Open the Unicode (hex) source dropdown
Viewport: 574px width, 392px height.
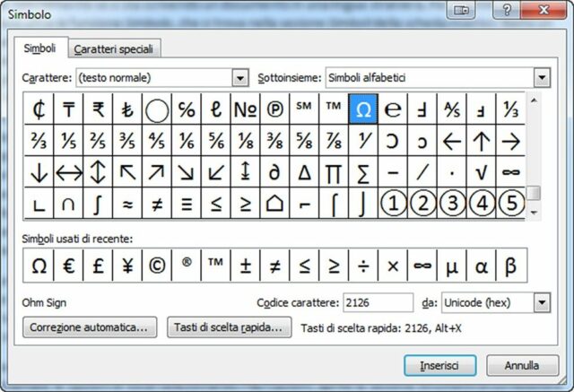[x=542, y=303]
